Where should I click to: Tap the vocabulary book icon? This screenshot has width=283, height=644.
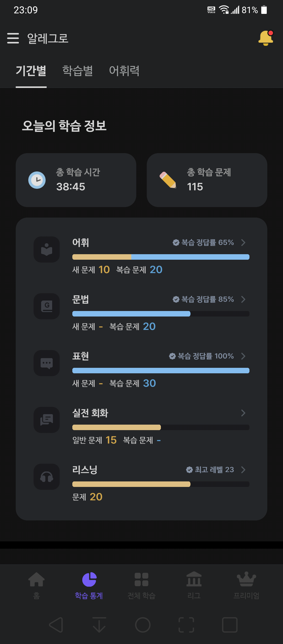click(x=47, y=249)
